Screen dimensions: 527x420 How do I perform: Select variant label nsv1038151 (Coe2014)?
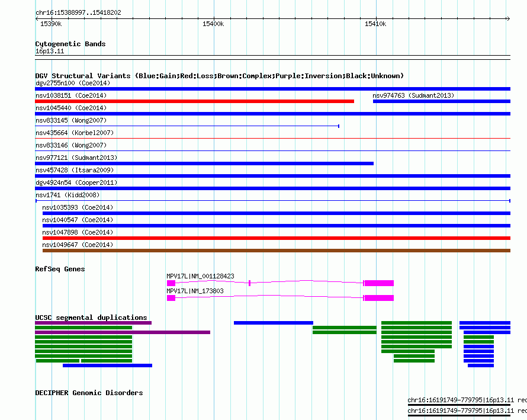coord(71,95)
